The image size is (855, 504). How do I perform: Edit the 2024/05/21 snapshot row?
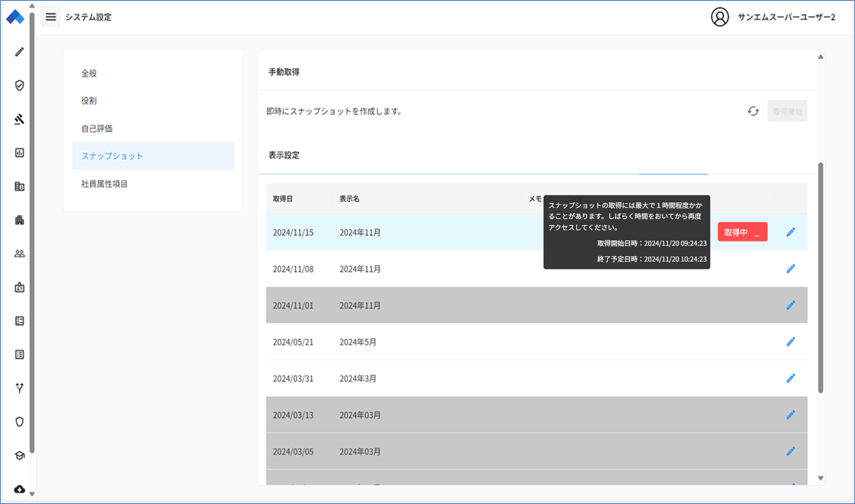[790, 342]
